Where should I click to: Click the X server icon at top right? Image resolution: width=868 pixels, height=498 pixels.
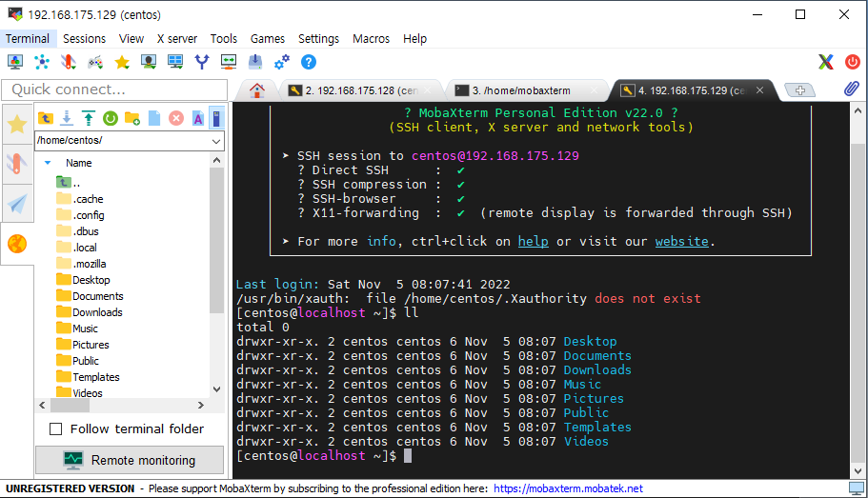(x=826, y=62)
